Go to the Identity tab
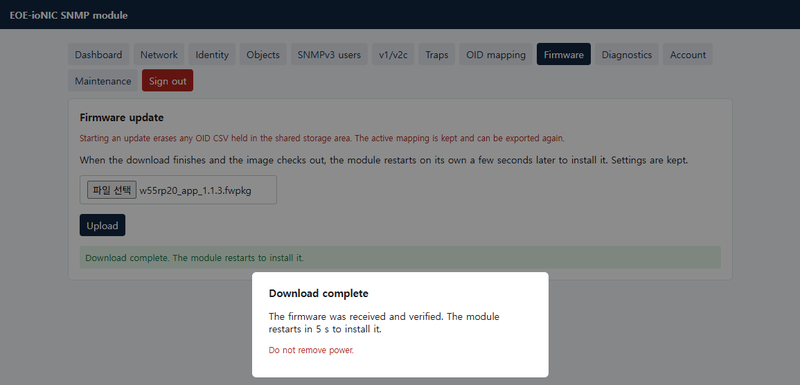 [x=212, y=55]
